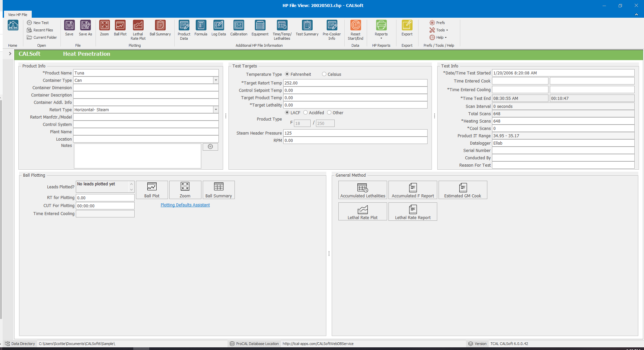644x350 pixels.
Task: Click the Conducted By field
Action: 563,158
